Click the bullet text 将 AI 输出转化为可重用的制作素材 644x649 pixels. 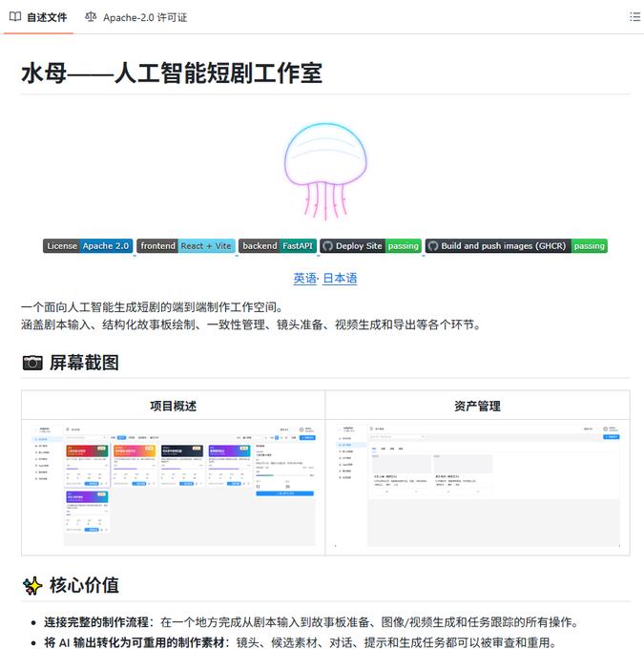tap(135, 642)
